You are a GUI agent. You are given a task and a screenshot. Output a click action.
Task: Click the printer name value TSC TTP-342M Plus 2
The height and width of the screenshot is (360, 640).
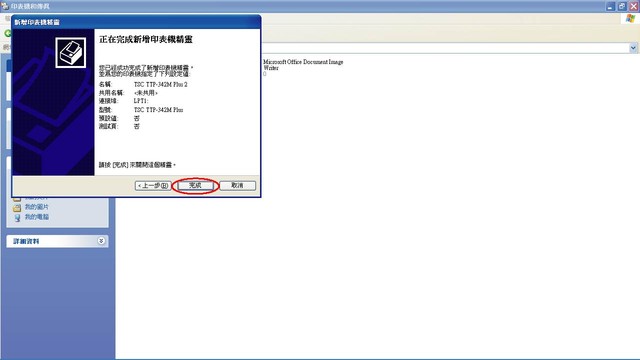(x=160, y=84)
